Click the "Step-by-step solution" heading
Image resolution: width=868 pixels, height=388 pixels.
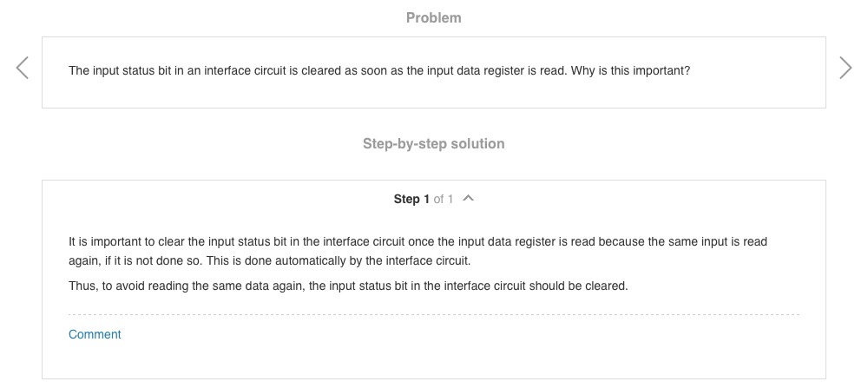tap(433, 143)
